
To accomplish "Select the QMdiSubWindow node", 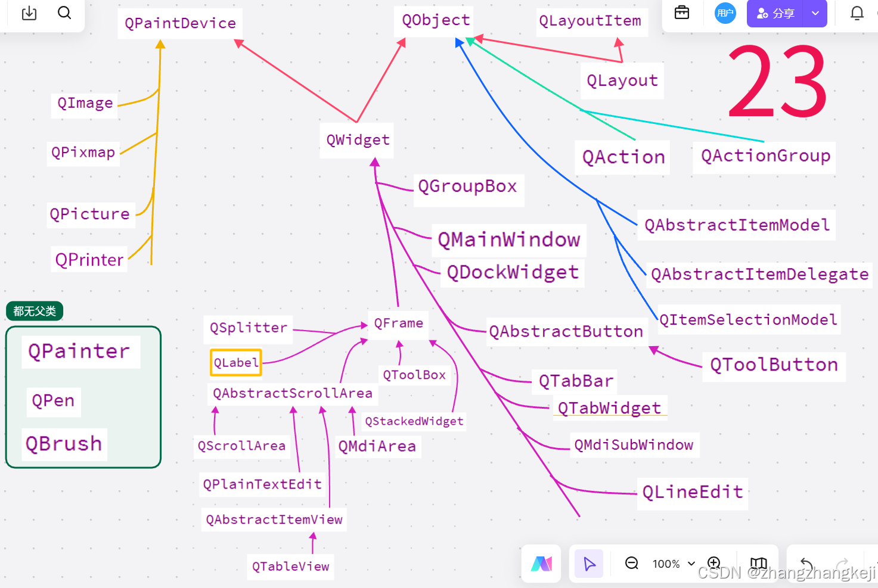I will click(x=634, y=445).
